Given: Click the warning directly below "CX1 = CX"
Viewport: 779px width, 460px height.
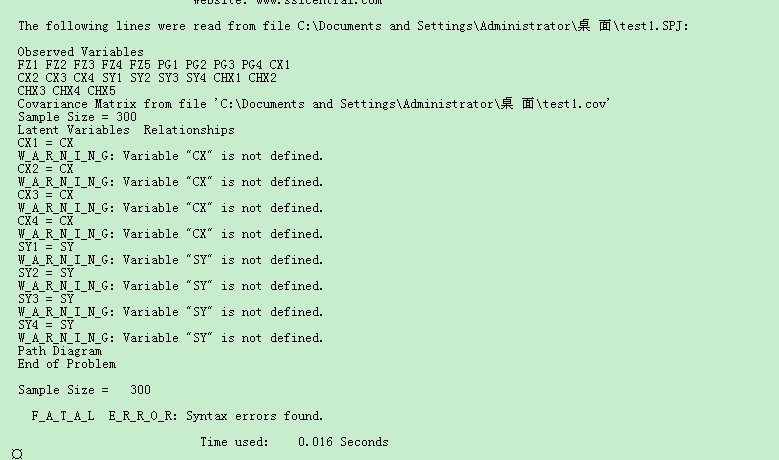Looking at the screenshot, I should (x=170, y=156).
